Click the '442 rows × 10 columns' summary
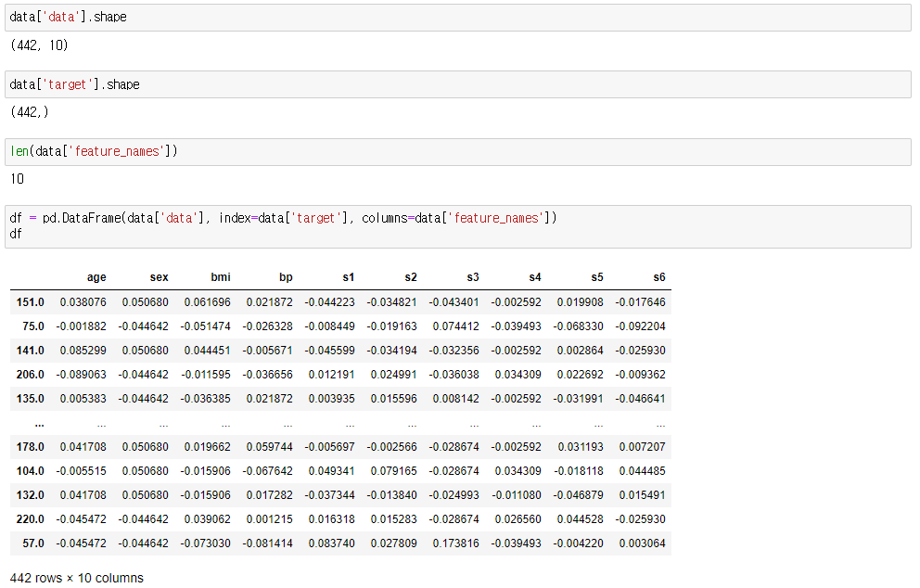 click(76, 578)
